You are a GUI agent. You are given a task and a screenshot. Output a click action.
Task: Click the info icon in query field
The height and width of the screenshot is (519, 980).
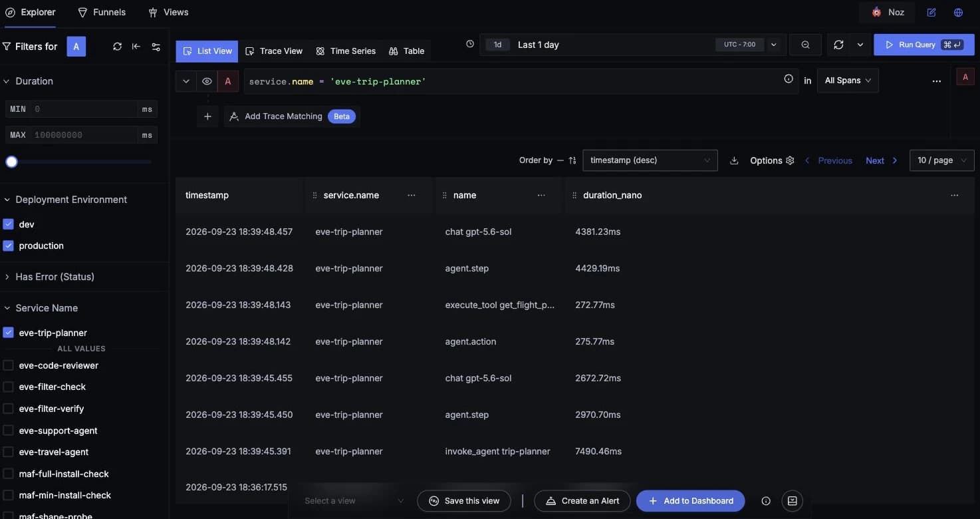click(x=789, y=79)
